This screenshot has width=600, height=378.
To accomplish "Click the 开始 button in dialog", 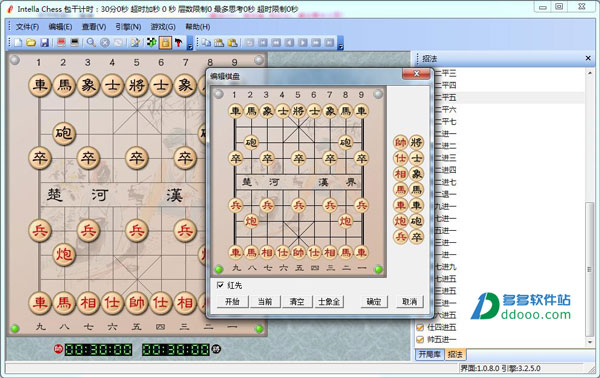I will [x=232, y=302].
